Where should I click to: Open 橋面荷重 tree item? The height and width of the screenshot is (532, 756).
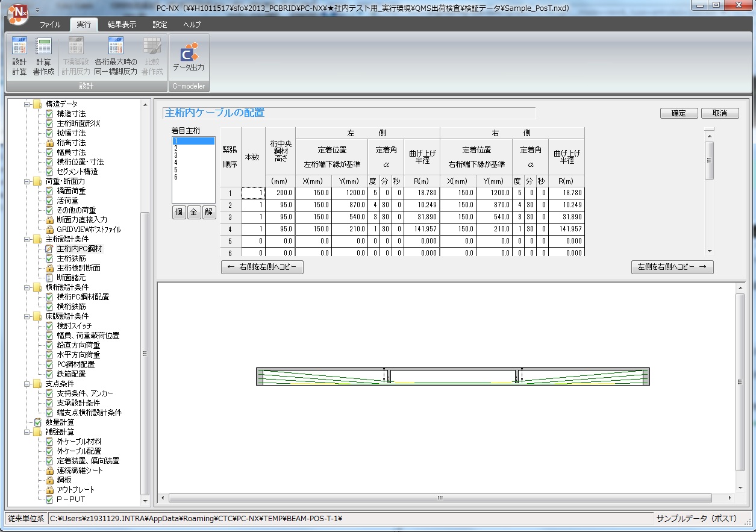[71, 190]
